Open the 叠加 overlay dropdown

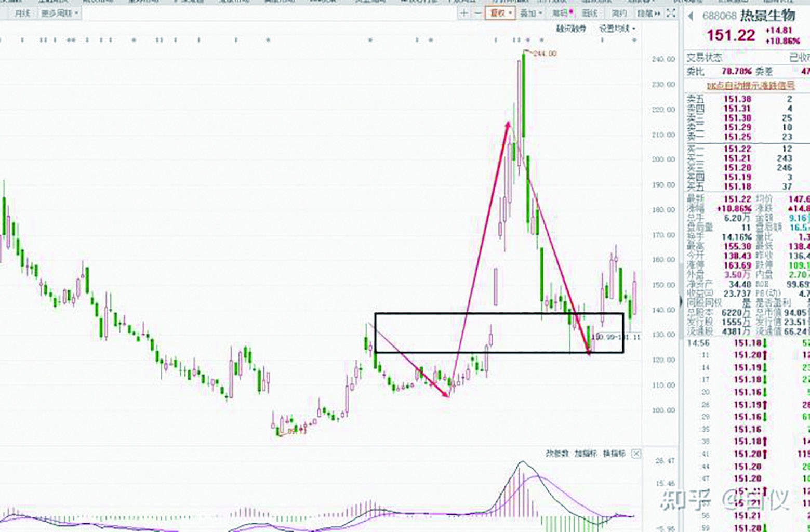[530, 13]
